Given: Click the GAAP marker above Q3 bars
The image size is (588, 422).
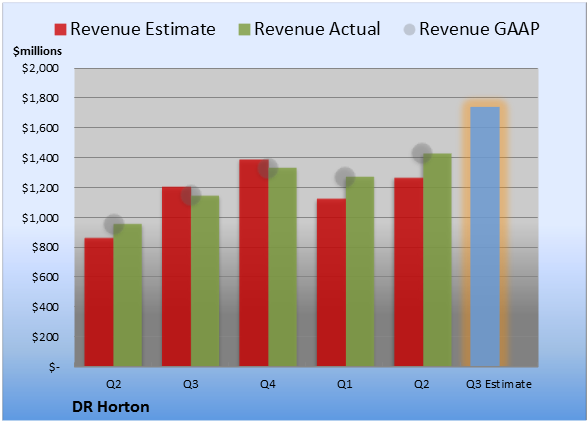Looking at the screenshot, I should [191, 195].
